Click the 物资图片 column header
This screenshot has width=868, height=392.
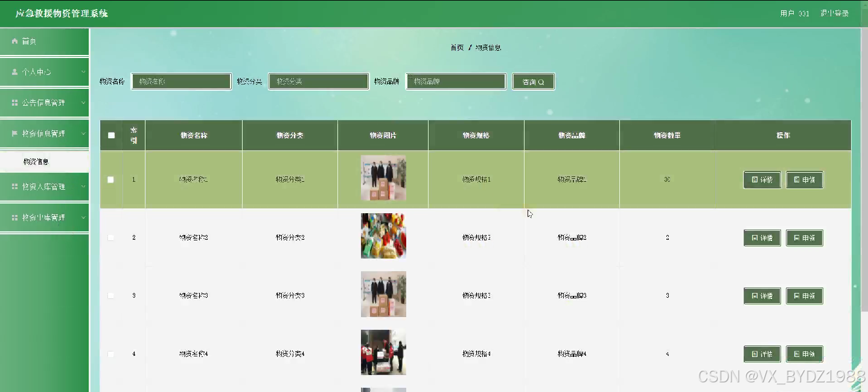(x=383, y=135)
